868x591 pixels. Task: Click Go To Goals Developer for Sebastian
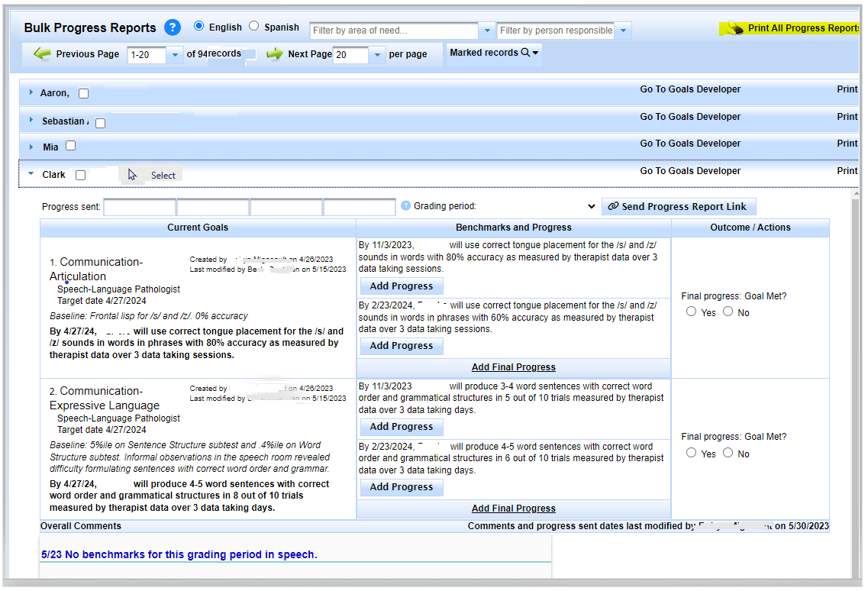(x=690, y=117)
